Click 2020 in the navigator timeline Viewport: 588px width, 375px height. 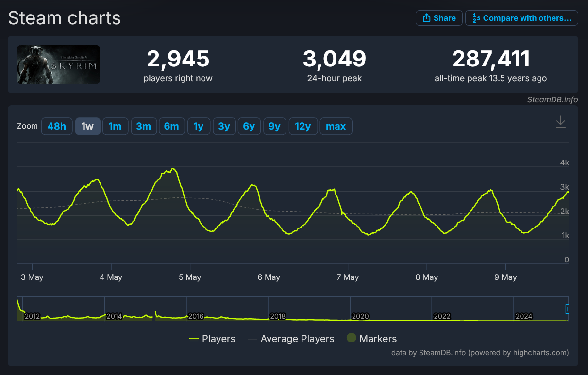point(360,316)
